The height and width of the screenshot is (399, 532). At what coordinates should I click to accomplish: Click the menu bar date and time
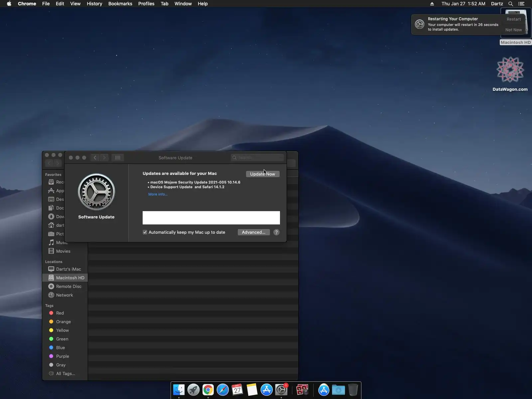point(464,4)
